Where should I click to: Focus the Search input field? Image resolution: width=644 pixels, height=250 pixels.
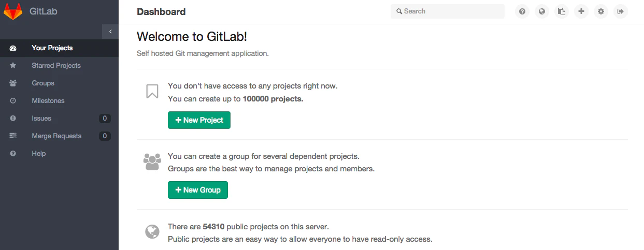point(448,11)
